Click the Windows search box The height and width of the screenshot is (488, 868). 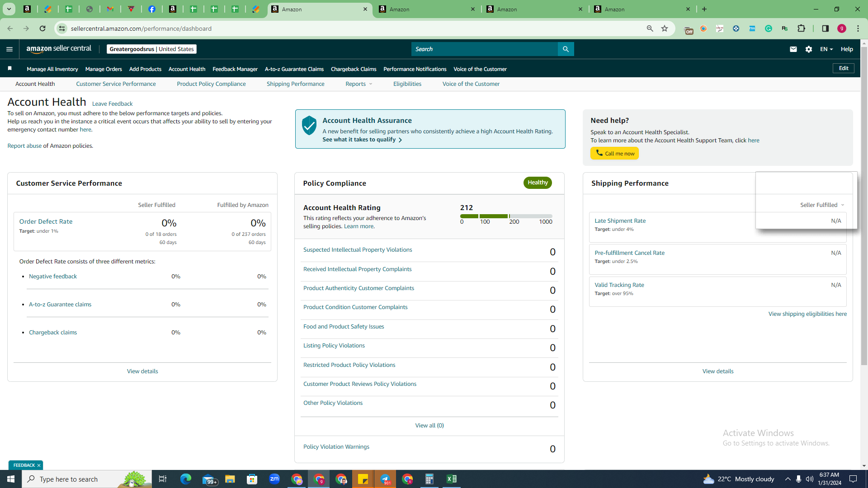[x=87, y=479]
